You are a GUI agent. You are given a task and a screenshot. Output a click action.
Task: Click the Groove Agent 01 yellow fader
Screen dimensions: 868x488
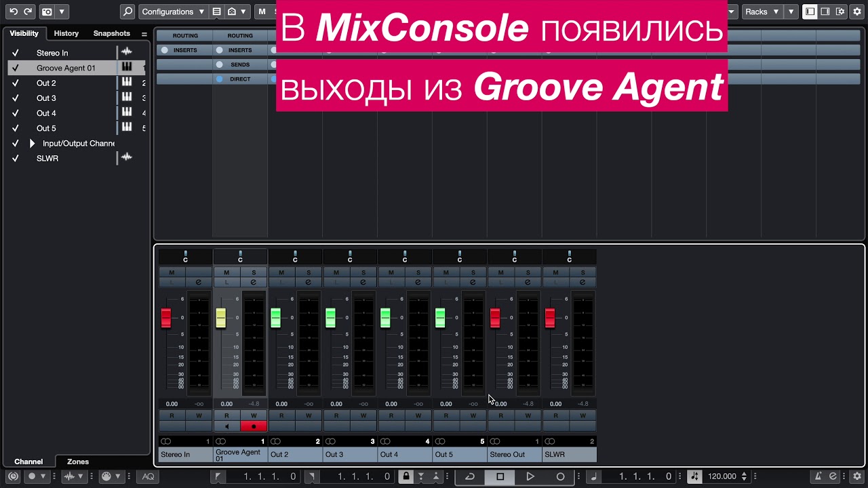click(x=220, y=318)
